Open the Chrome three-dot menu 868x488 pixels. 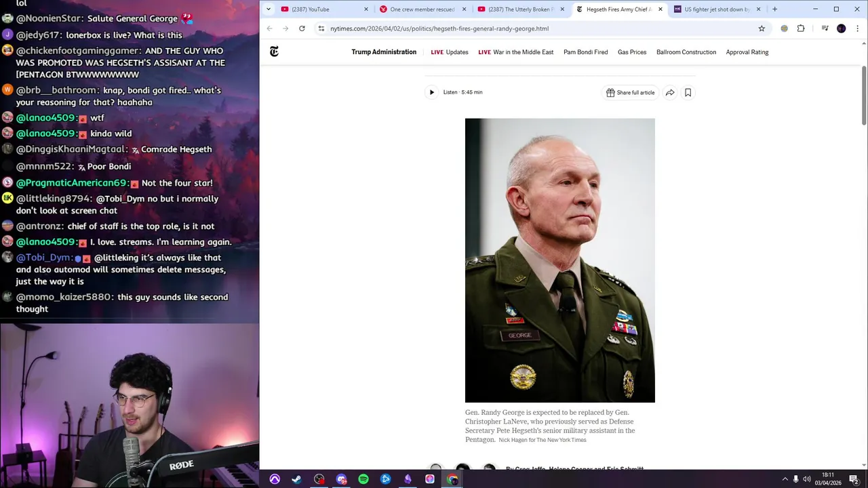pos(858,28)
